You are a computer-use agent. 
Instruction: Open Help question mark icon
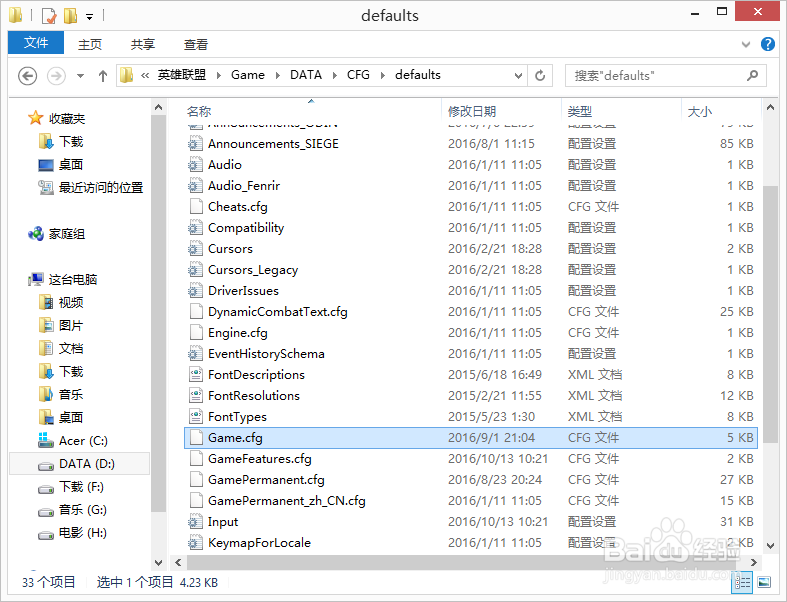[x=767, y=44]
